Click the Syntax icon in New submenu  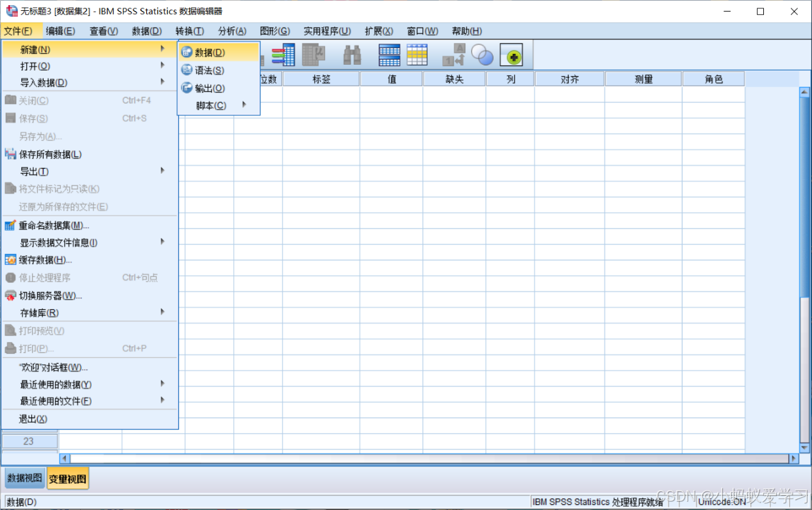(187, 70)
